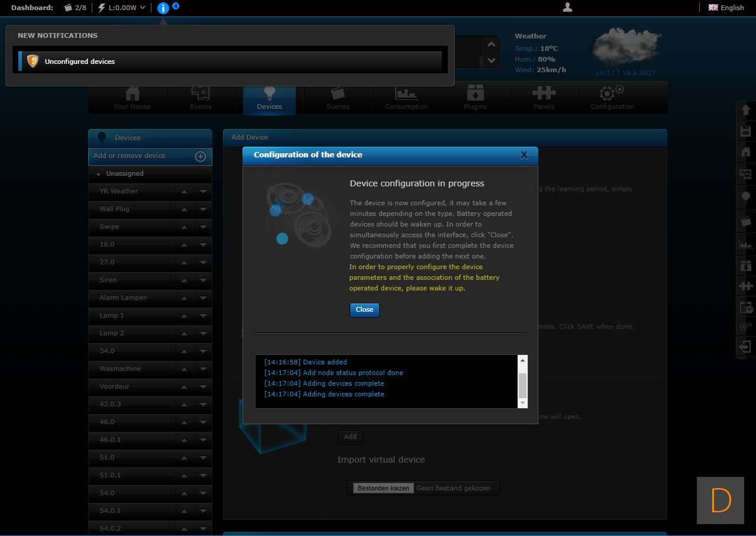Click the puzzle piece icon in right sidebar
The image size is (756, 536).
tap(745, 286)
